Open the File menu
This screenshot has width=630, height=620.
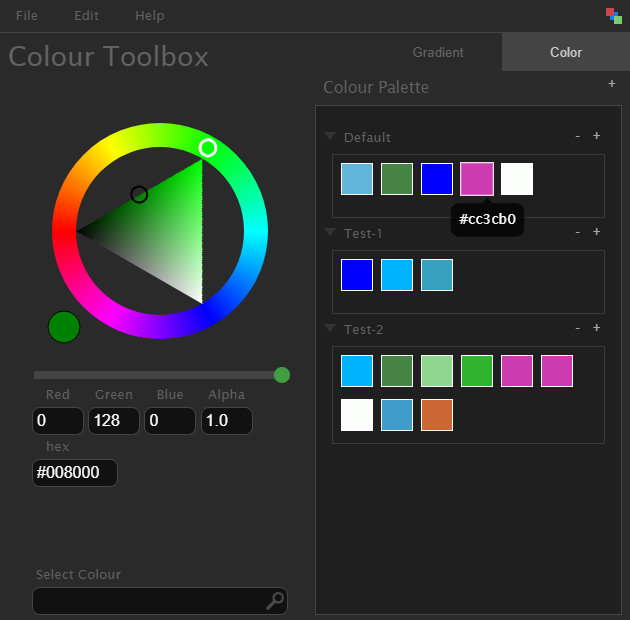click(27, 16)
